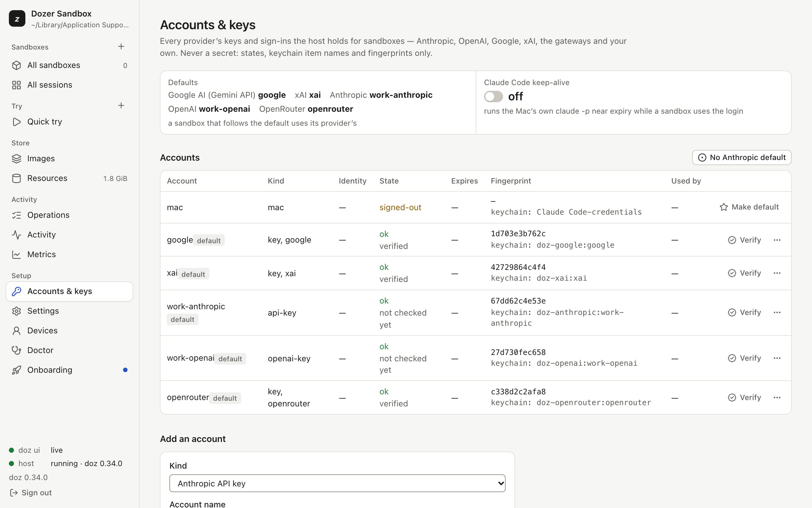Click the signed-out state of mac

pos(400,207)
